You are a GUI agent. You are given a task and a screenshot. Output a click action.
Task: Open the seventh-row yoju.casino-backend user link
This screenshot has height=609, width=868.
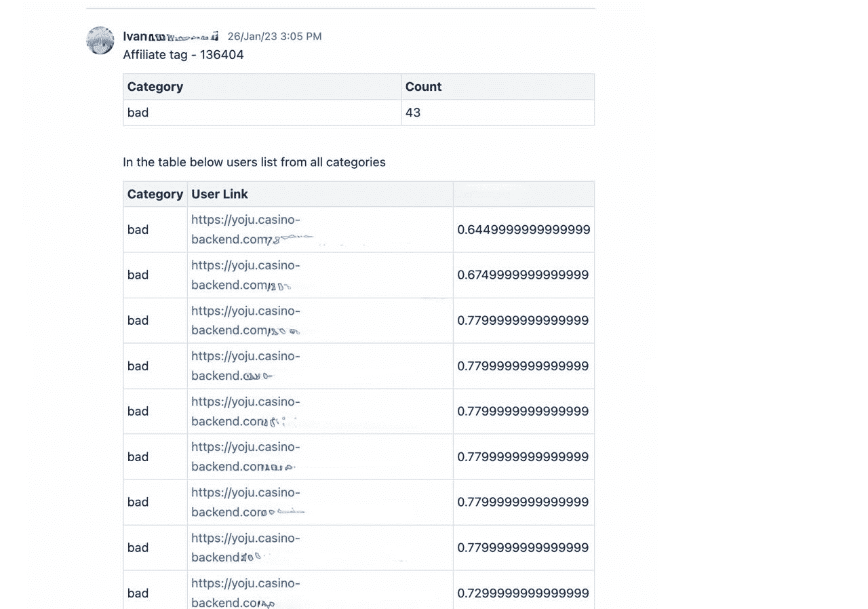(248, 502)
